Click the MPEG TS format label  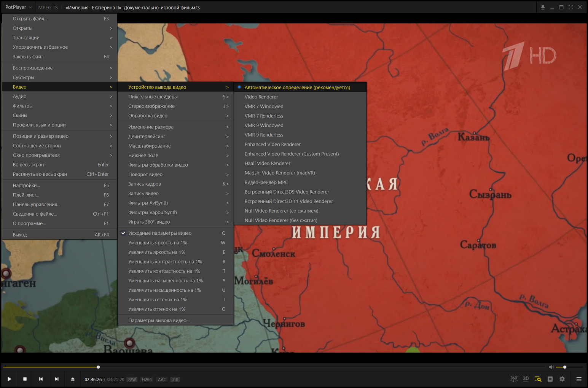48,8
